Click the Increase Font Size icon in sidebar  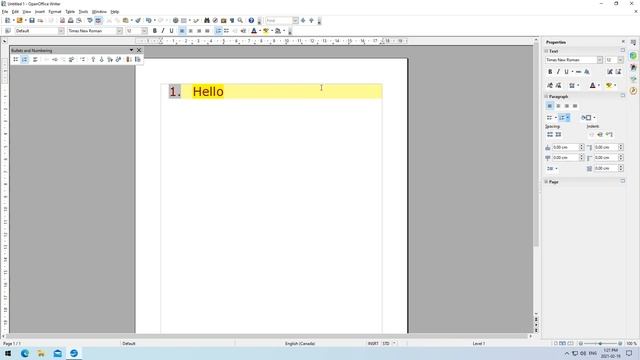(x=610, y=72)
